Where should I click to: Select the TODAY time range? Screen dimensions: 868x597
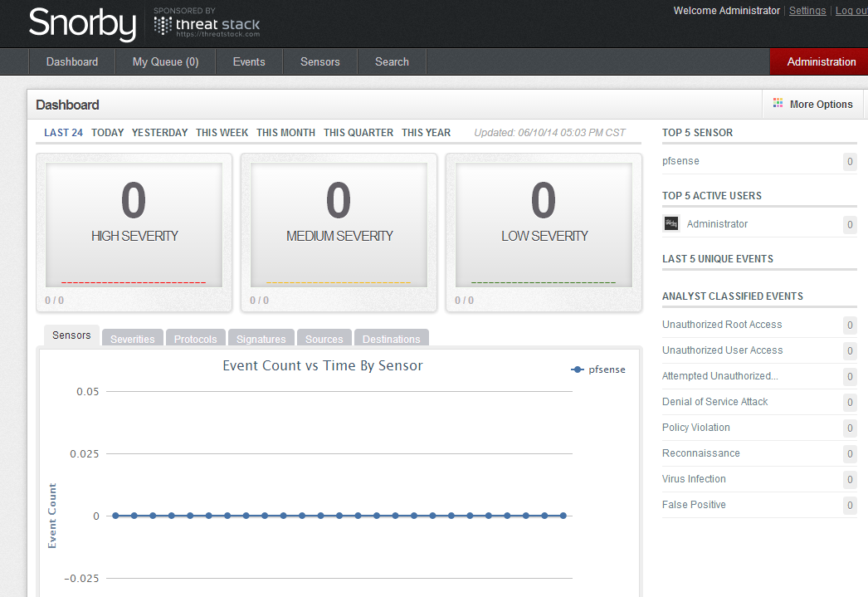pos(107,132)
